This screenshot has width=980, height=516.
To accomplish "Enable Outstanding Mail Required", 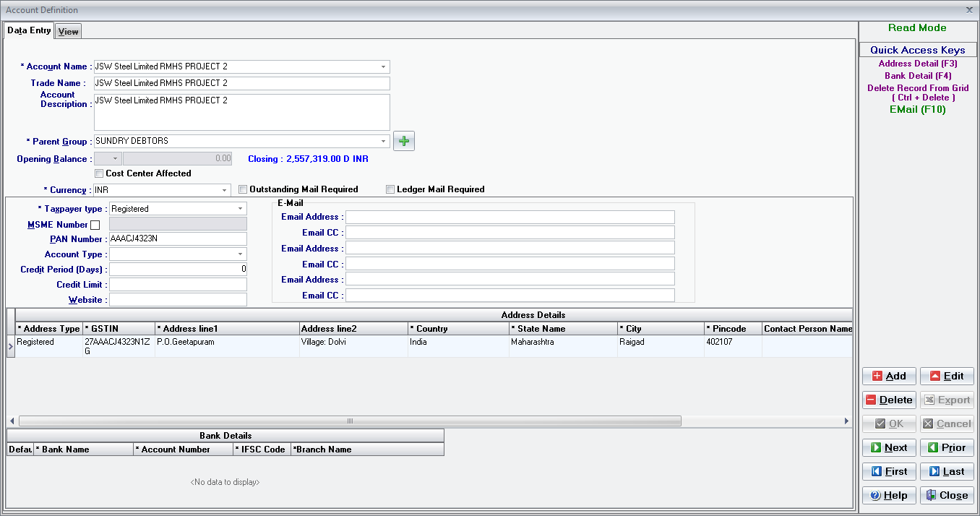I will (244, 189).
